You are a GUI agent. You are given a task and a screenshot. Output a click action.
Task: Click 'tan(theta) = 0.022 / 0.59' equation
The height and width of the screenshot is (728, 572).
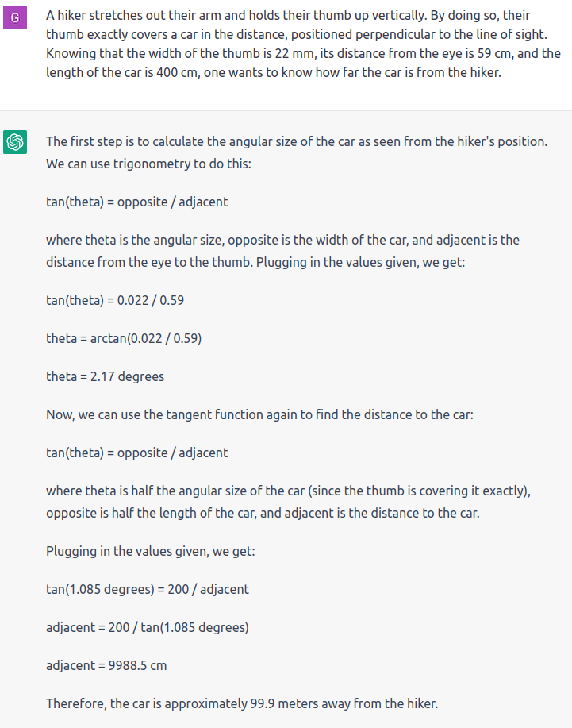pos(115,300)
